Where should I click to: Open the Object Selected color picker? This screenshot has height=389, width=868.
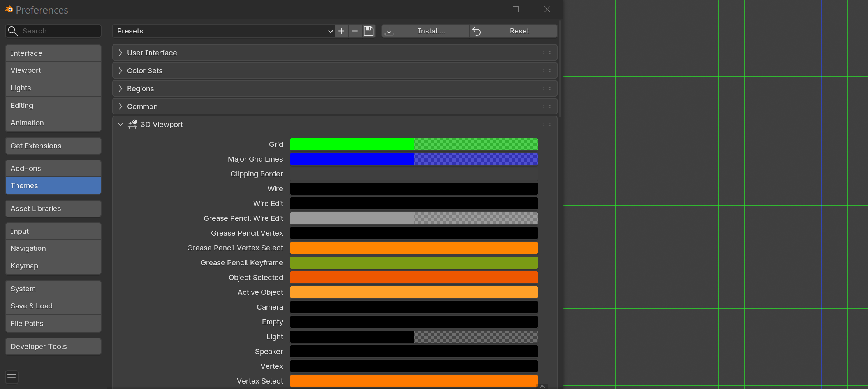click(414, 278)
